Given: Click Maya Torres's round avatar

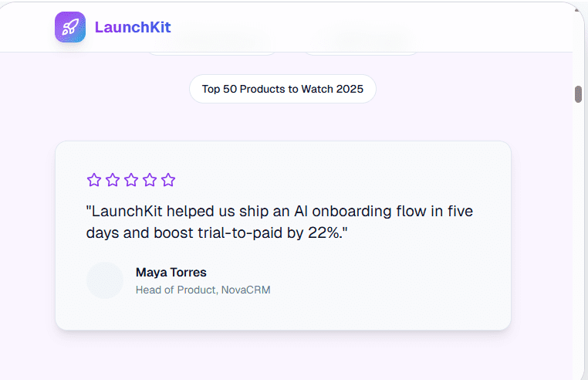Looking at the screenshot, I should [x=105, y=280].
